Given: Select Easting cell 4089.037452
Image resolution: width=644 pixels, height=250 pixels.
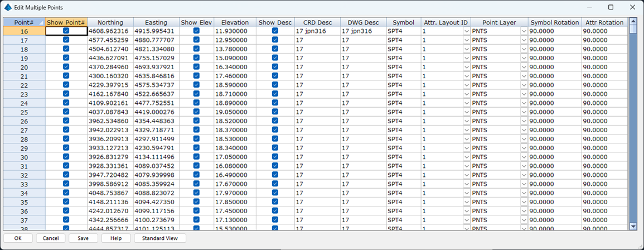Looking at the screenshot, I should click(x=156, y=166).
